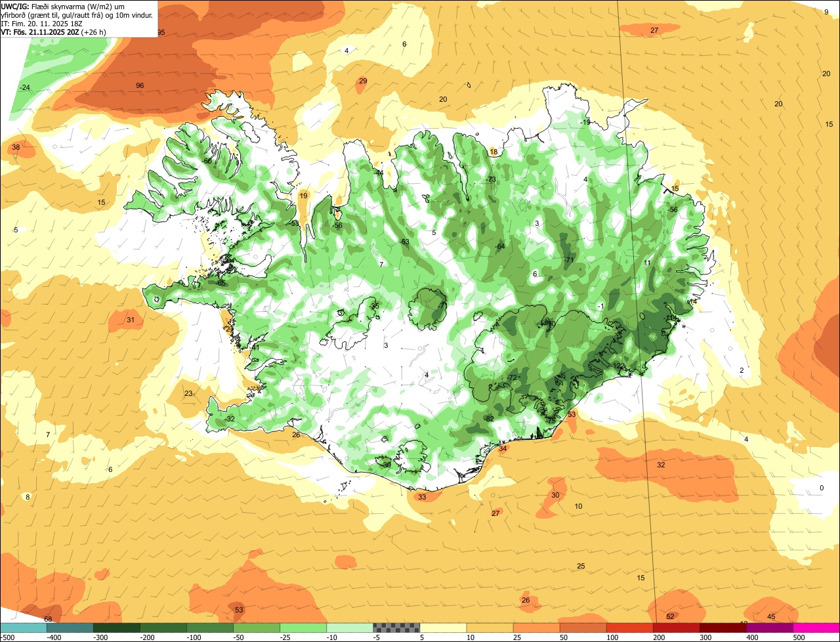Click the '19' value in the northwest bay
The image size is (840, 642).
coord(303,196)
